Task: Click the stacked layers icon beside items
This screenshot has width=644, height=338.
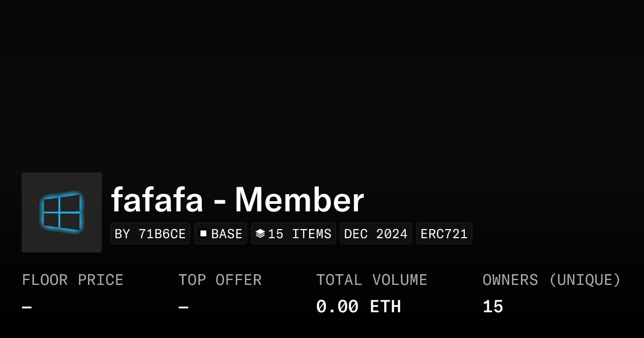Action: coord(260,233)
